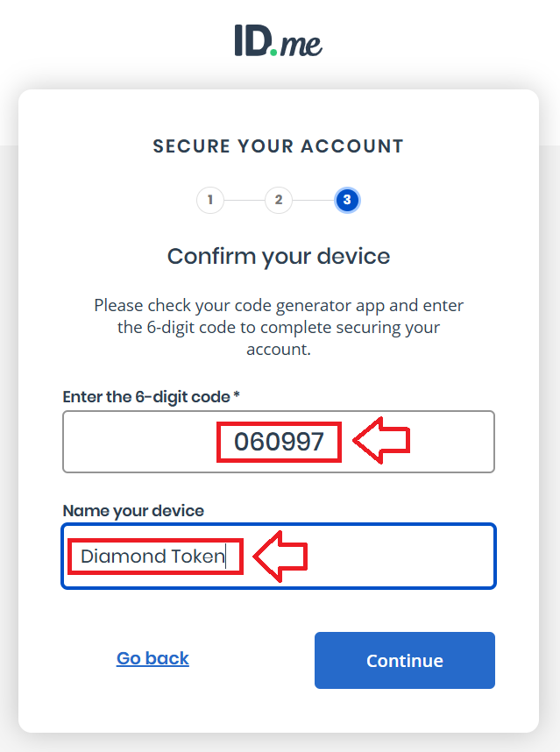The image size is (560, 752).
Task: Click the Enter the 6-digit code label
Action: click(146, 396)
